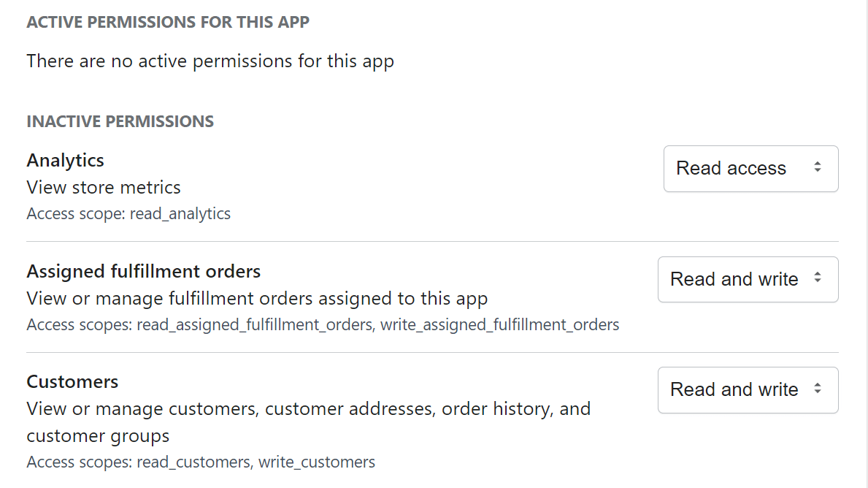Click the arrows icon in Customers dropdown
The image size is (868, 488).
(818, 389)
